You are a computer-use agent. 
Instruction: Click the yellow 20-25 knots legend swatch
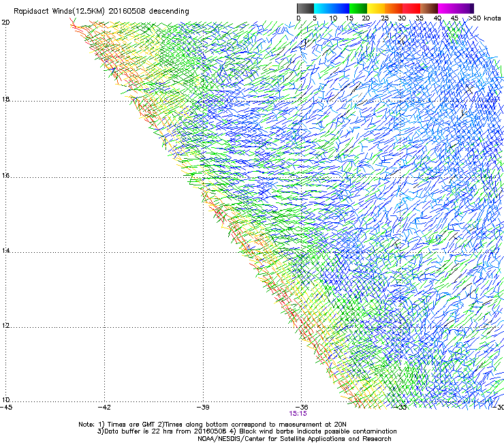[376, 8]
